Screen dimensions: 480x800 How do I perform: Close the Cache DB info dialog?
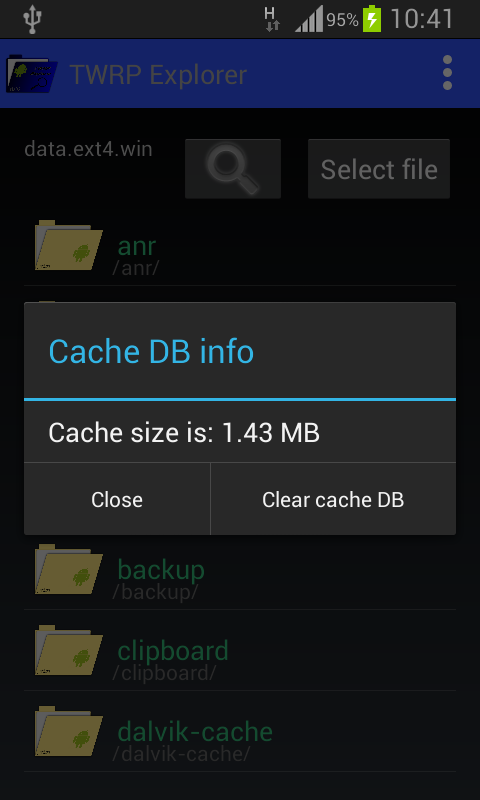pos(117,499)
